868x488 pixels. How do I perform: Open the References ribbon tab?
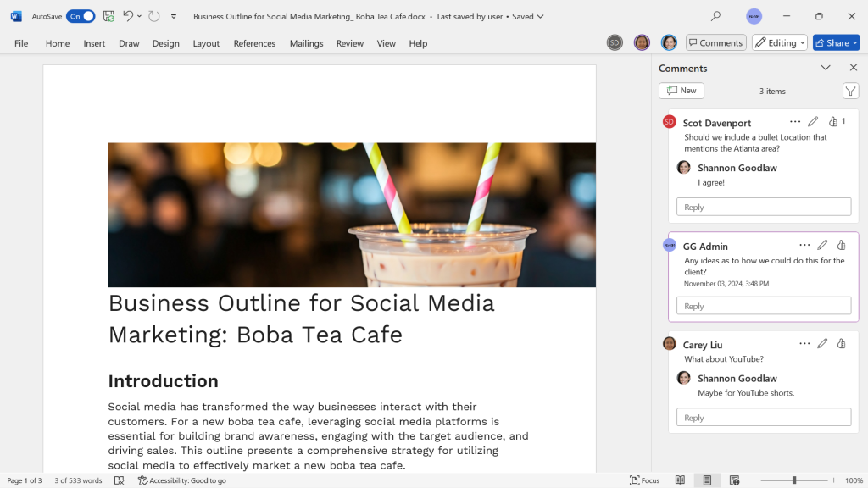[254, 43]
